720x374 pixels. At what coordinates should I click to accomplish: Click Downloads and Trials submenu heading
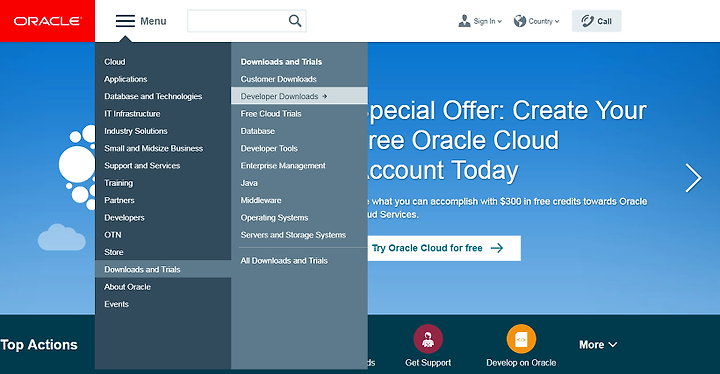[281, 62]
